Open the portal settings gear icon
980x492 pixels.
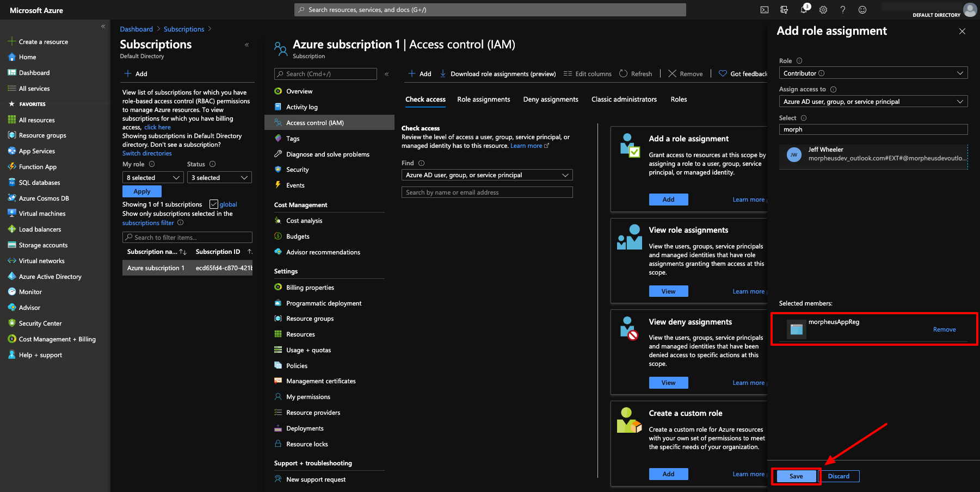[x=823, y=10]
